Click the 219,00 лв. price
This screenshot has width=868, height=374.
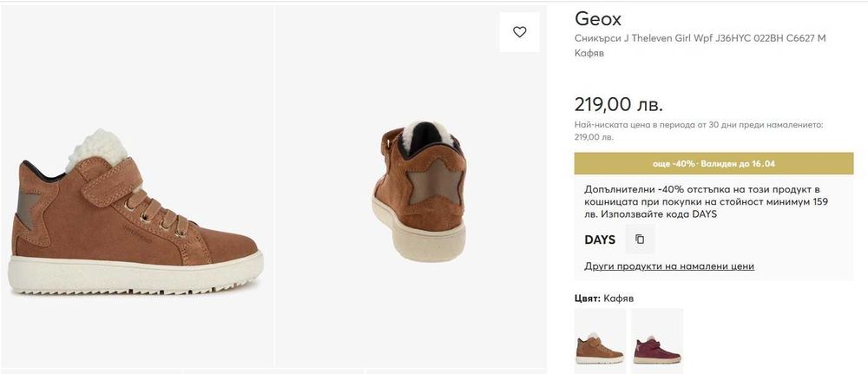click(618, 104)
